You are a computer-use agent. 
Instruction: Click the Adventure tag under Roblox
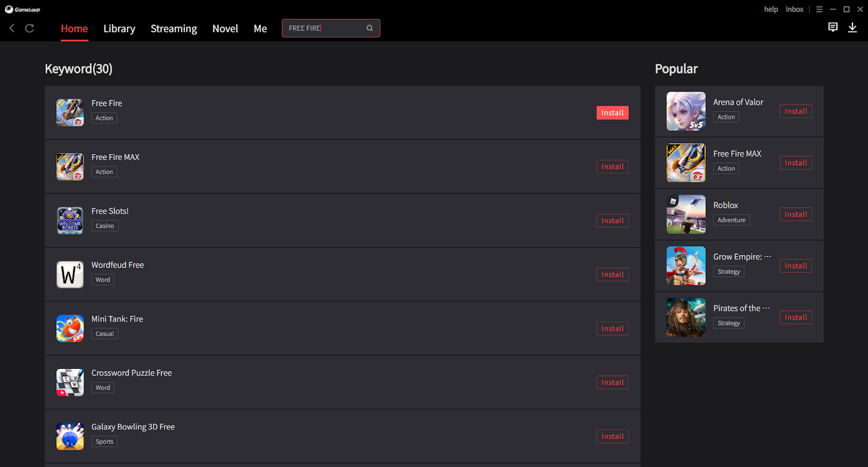[731, 220]
